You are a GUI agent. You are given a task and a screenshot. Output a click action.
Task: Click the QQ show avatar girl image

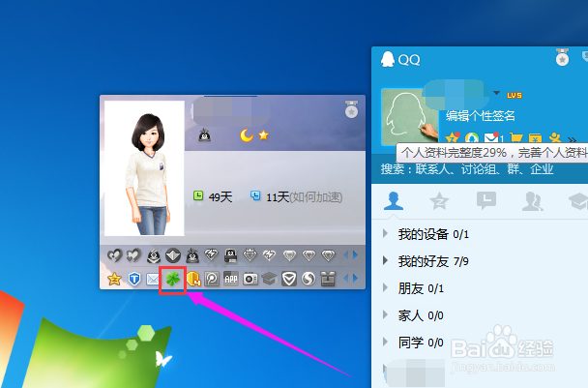click(144, 168)
